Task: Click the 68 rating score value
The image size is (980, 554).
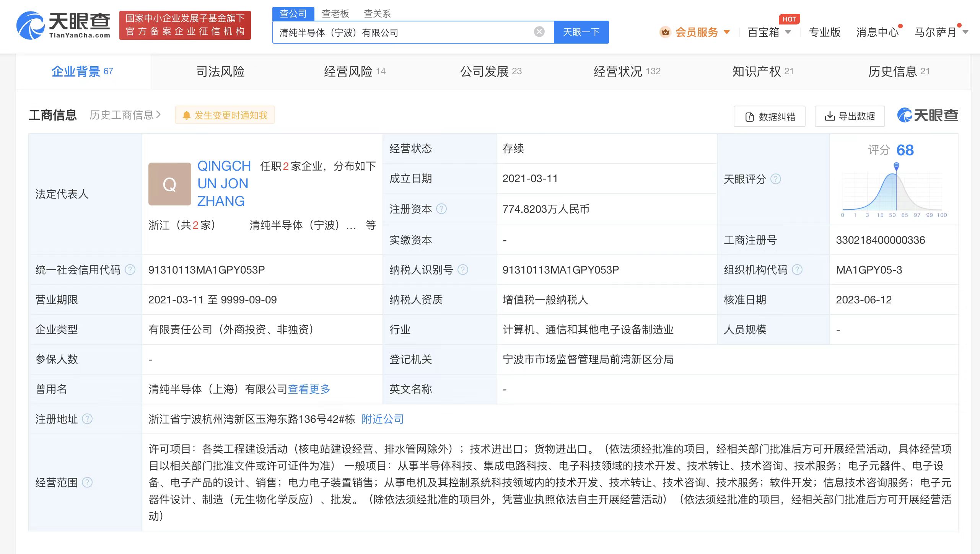Action: point(905,150)
